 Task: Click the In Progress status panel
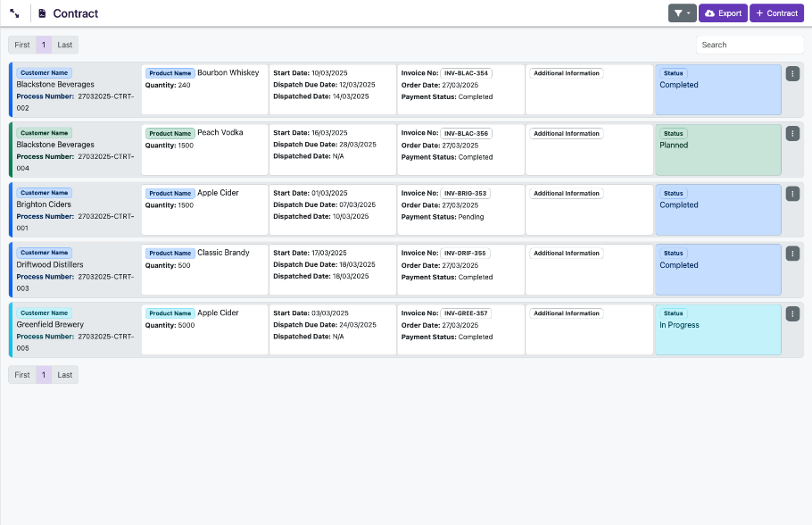[x=717, y=329]
